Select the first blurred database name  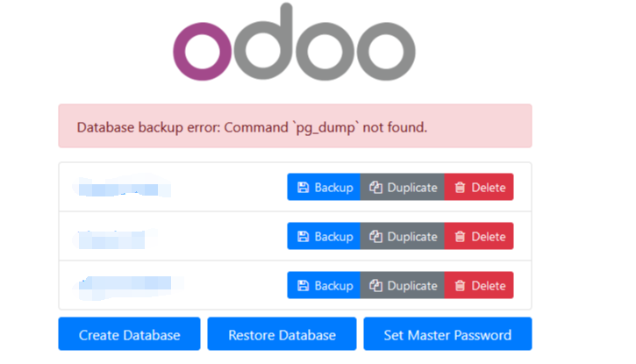click(123, 188)
